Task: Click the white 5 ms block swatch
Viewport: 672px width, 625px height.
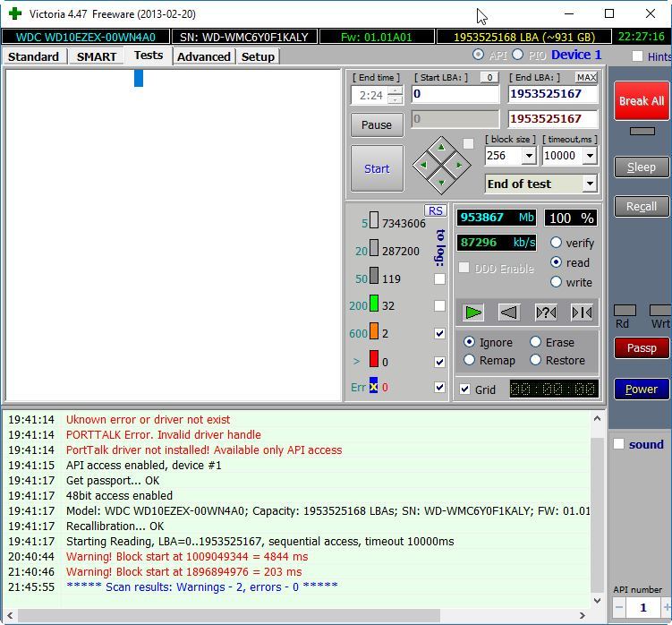Action: pyautogui.click(x=374, y=219)
